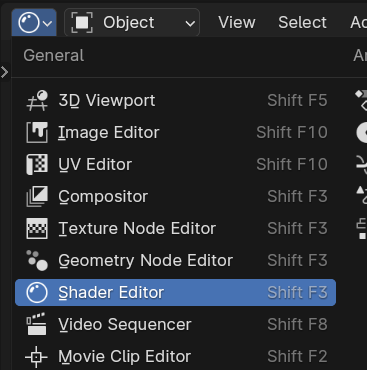Click the Compositor layered icon
The width and height of the screenshot is (367, 370).
(37, 196)
